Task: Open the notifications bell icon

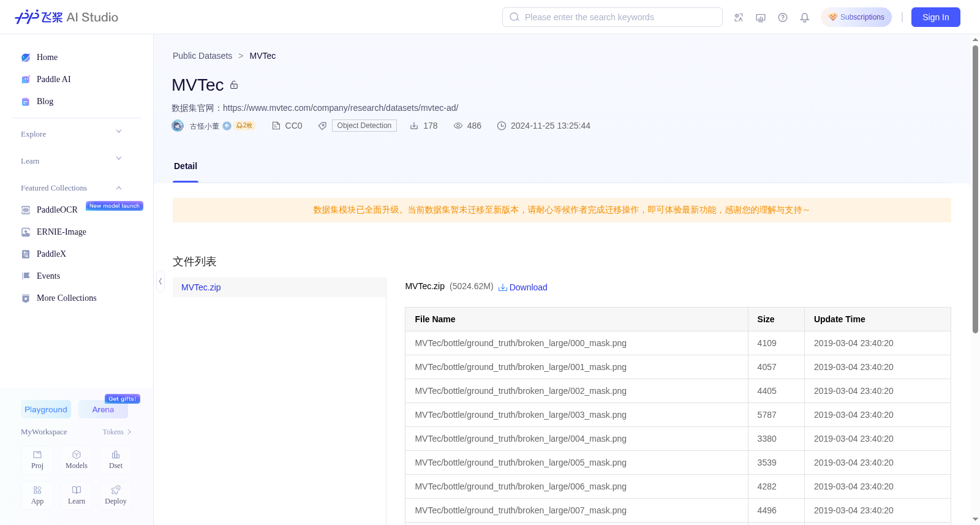Action: pos(805,18)
